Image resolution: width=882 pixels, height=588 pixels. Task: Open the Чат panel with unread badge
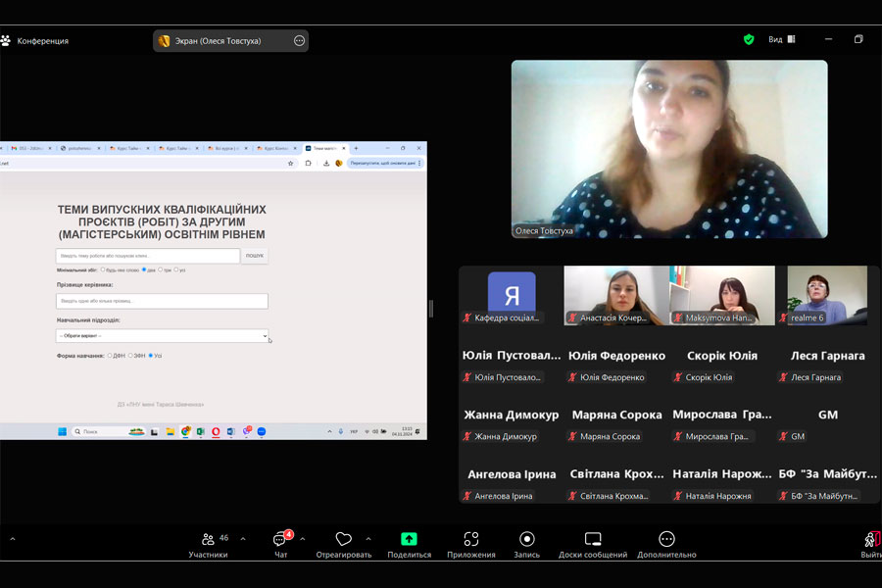[x=280, y=545]
